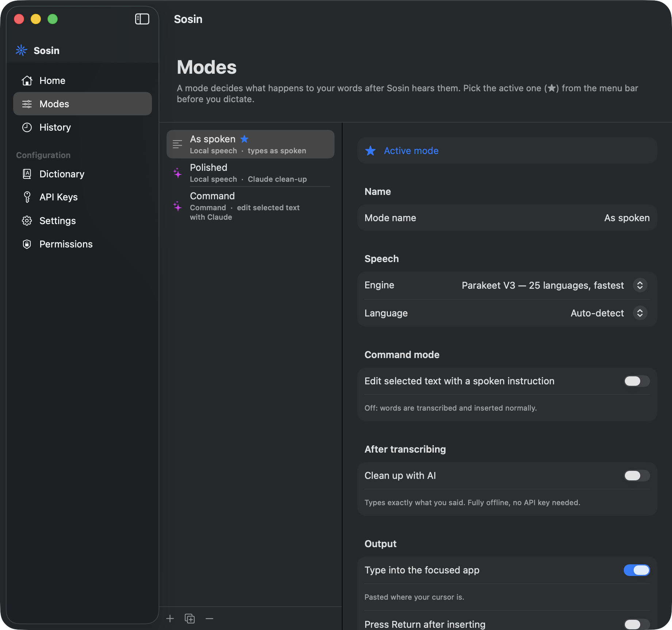Select Modes in the sidebar

(x=83, y=104)
